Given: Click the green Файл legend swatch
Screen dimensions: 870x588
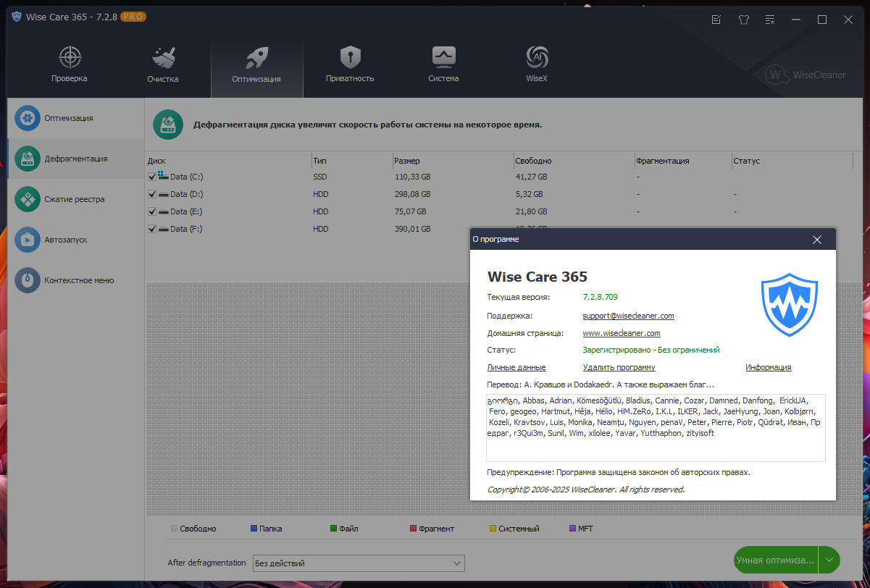Looking at the screenshot, I should point(333,529).
